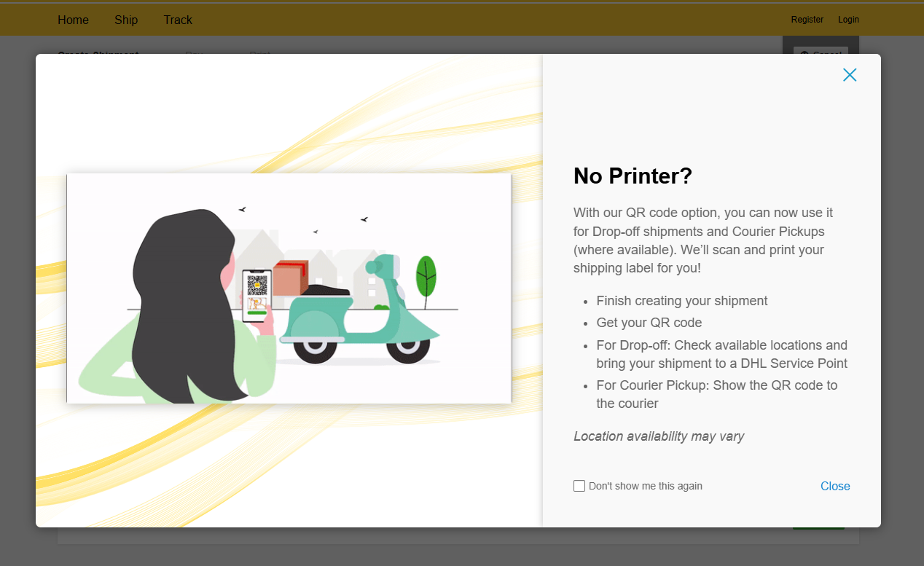This screenshot has width=924, height=566.
Task: Click the Location availability may vary note
Action: [659, 436]
